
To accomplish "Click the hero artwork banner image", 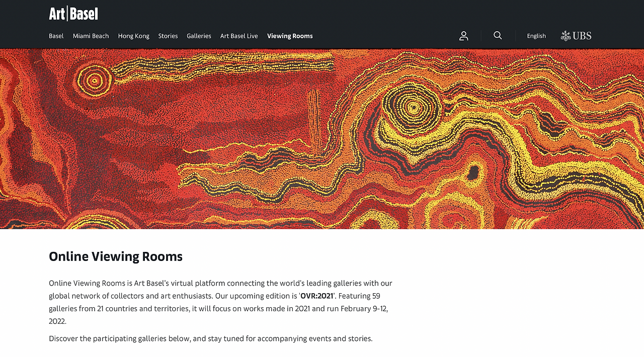I will (322, 139).
